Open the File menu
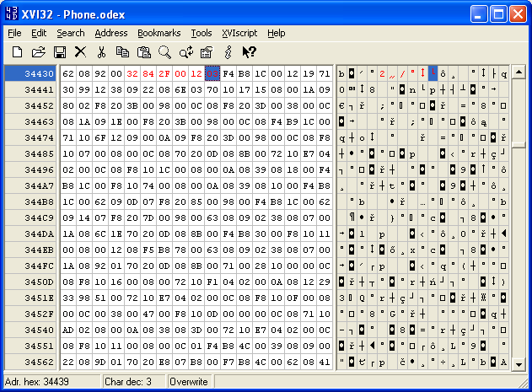 14,33
